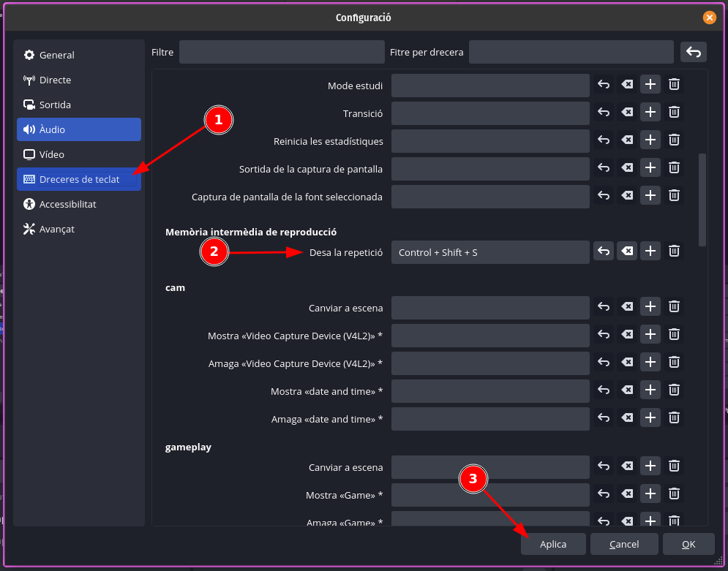728x571 pixels.
Task: Add another shortcut for Mode estudi
Action: tap(650, 85)
